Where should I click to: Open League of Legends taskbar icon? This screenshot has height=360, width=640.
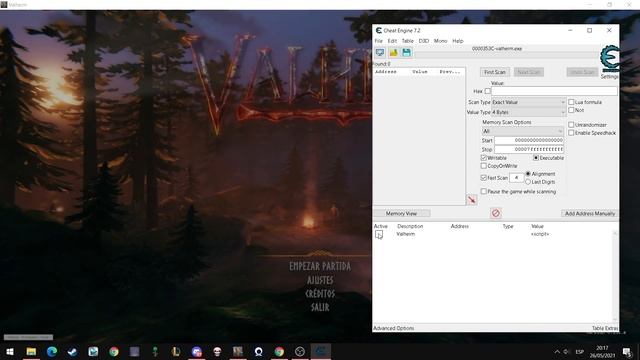pos(176,351)
